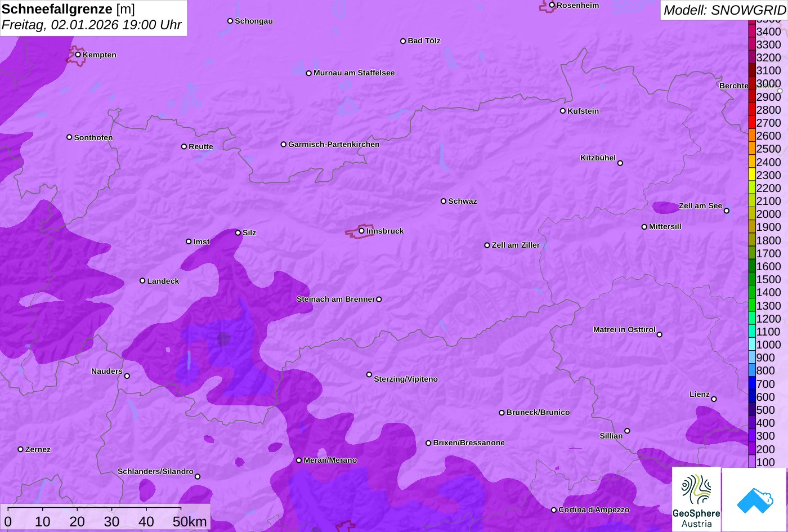Click the 700 m blue legend swatch
This screenshot has height=532, width=788.
click(751, 383)
